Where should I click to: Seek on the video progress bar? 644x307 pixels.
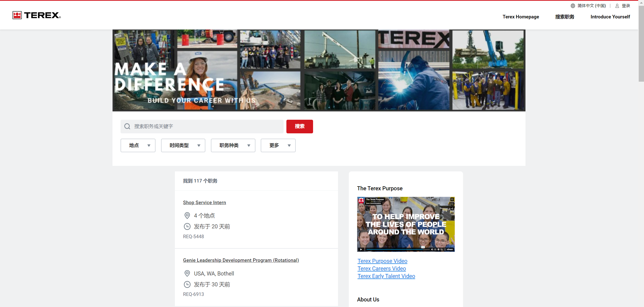tap(398, 249)
